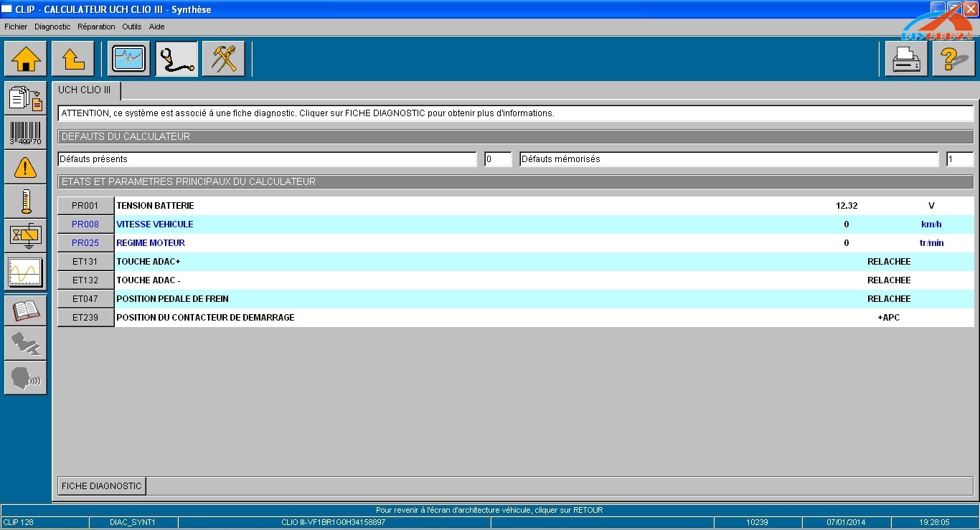
Task: Click the red book documentation icon
Action: coord(25,310)
